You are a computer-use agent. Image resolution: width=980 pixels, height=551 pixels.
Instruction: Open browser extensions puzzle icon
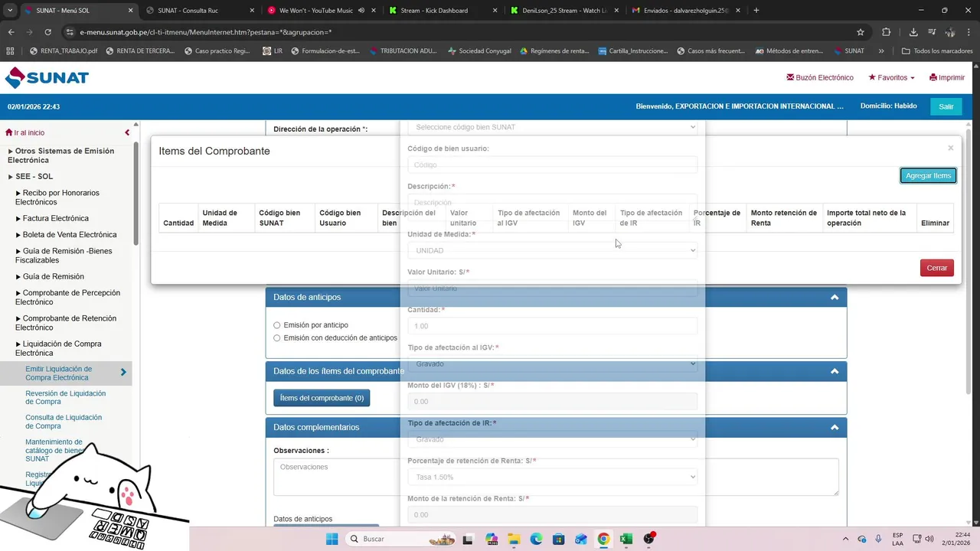887,32
